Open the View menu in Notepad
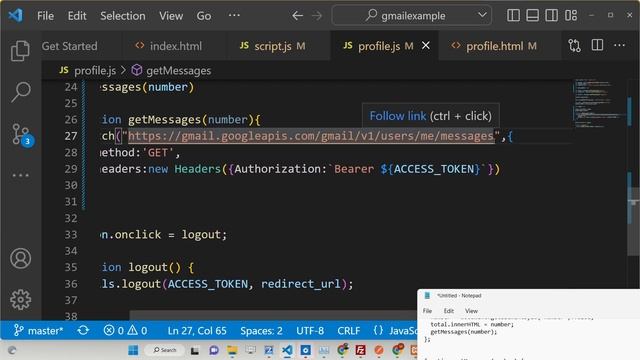The width and height of the screenshot is (640, 360). (x=471, y=311)
